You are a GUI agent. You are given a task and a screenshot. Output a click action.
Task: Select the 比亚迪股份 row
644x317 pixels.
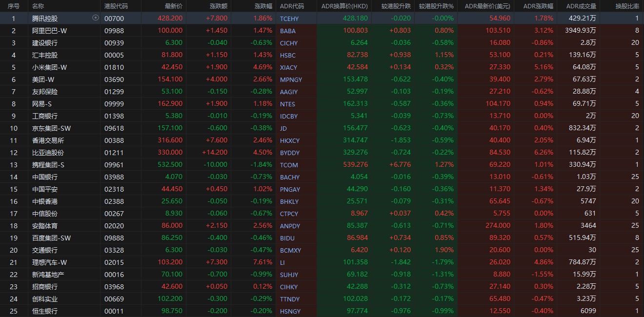tap(48, 153)
